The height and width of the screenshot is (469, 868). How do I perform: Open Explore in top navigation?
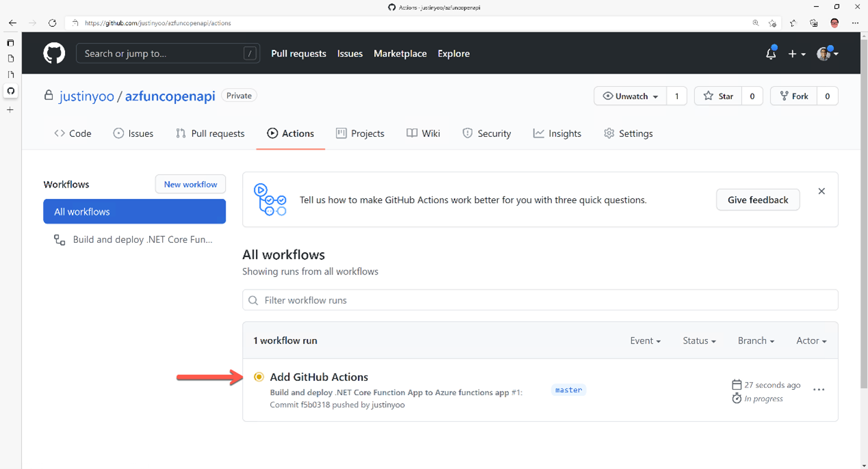click(x=453, y=53)
